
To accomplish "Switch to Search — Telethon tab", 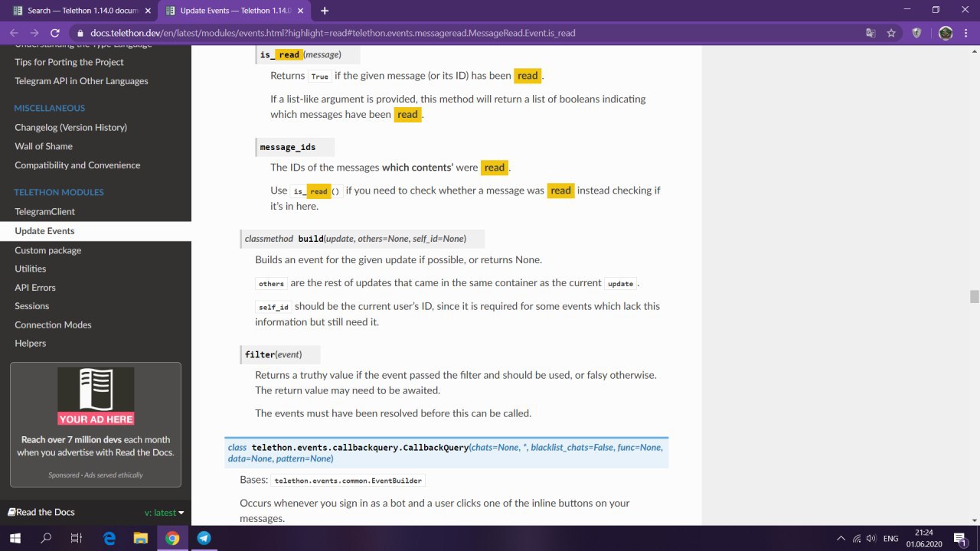I will 83,11.
